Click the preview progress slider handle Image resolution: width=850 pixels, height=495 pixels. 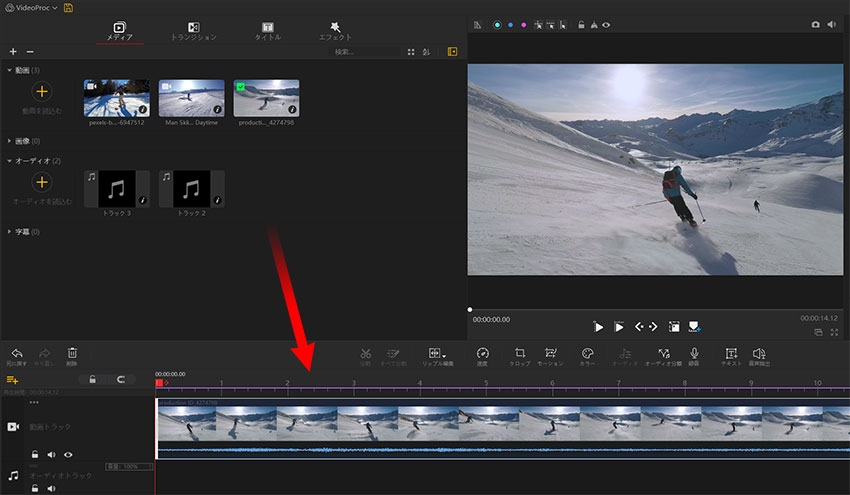point(470,310)
